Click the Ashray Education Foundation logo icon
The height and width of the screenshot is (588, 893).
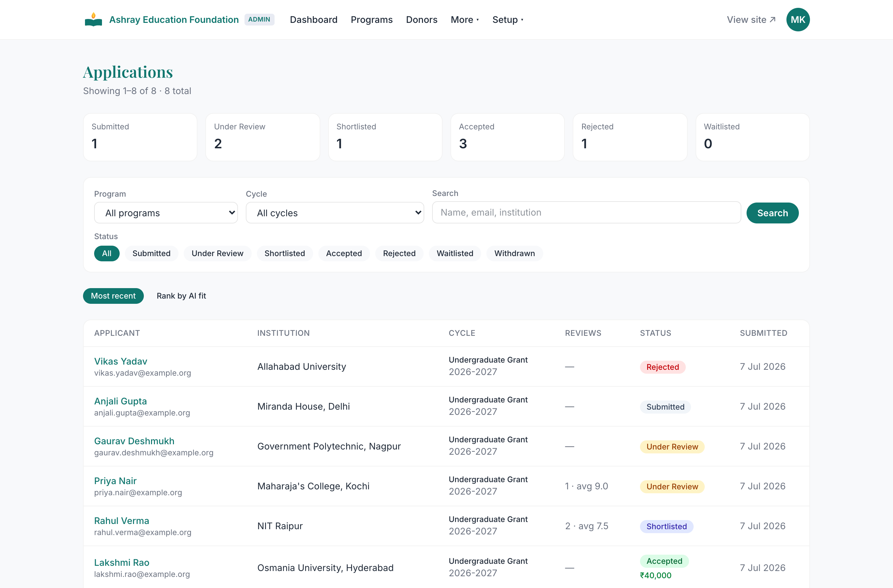coord(93,20)
